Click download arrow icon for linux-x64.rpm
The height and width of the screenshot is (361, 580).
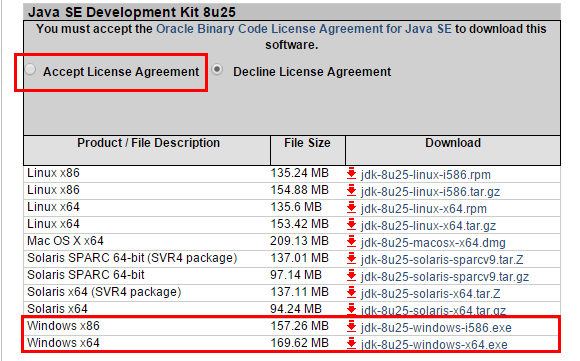[x=351, y=207]
